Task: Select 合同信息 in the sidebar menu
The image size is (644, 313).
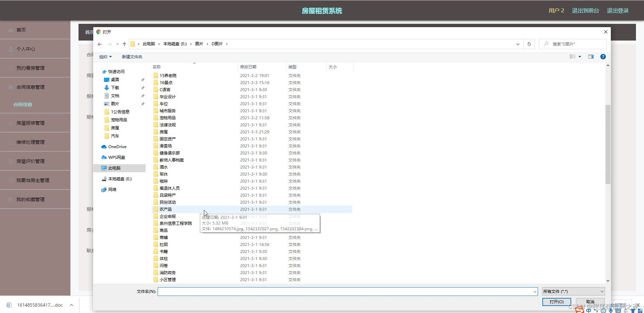Action: (x=22, y=104)
